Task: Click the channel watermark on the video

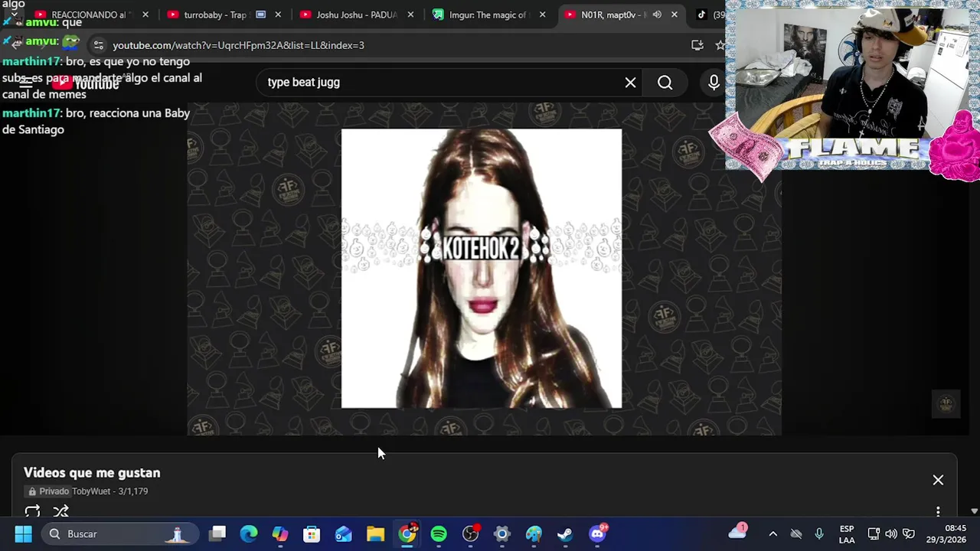Action: point(946,403)
